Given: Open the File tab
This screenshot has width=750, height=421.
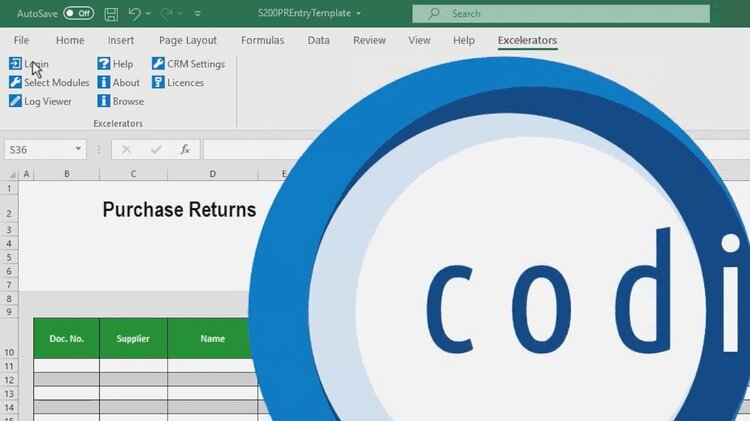Looking at the screenshot, I should coord(21,40).
